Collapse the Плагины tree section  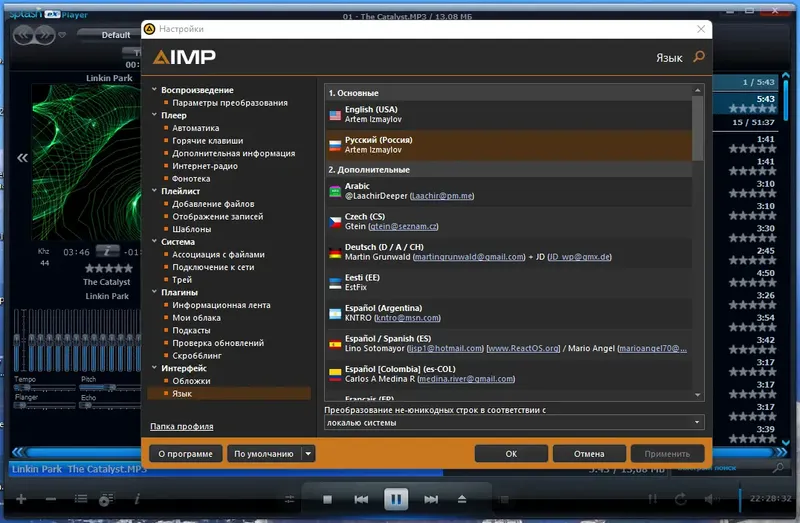[x=154, y=292]
